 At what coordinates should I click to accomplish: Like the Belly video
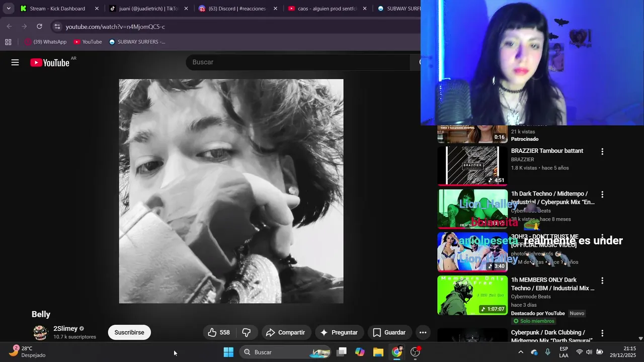(219, 332)
